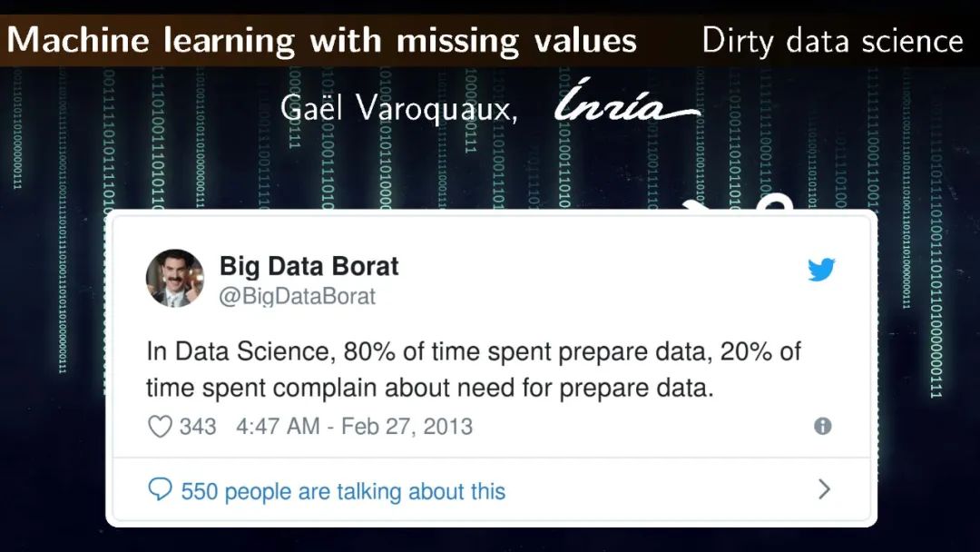Click the Twitter bird logo
The width and height of the screenshot is (980, 552).
point(821,270)
